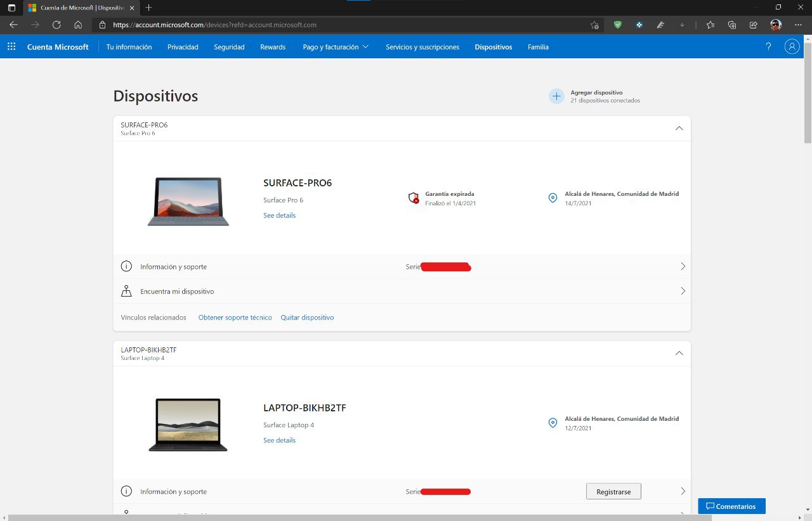The width and height of the screenshot is (812, 521).
Task: Open the account profile icon in header
Action: (792, 47)
